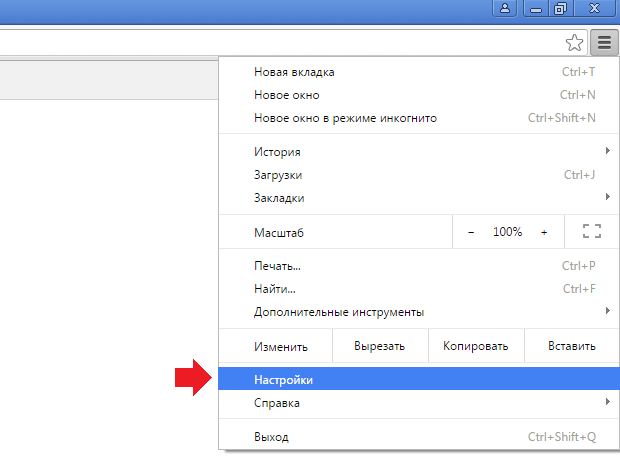The image size is (620, 460).
Task: Choose Новое окно в режиме инкогнито
Action: click(419, 118)
